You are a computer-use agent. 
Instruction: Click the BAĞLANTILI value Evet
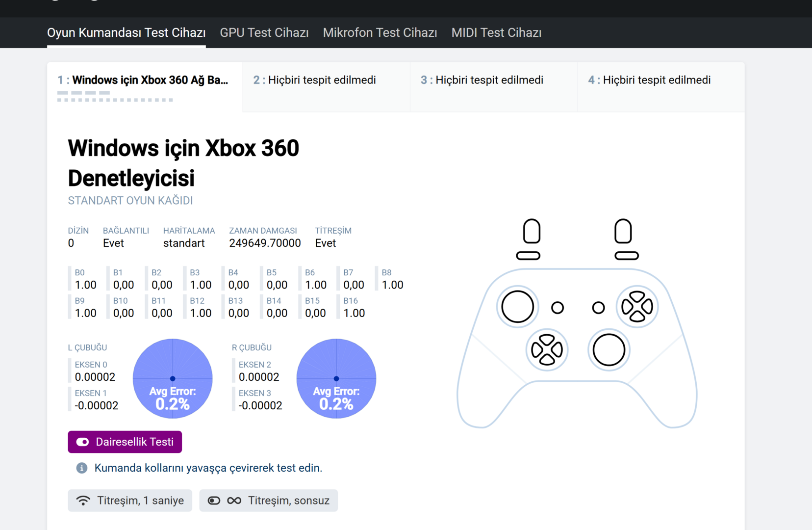coord(113,243)
